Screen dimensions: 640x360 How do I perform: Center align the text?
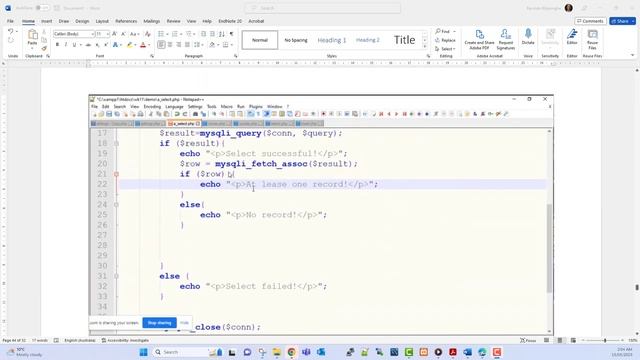tap(170, 44)
